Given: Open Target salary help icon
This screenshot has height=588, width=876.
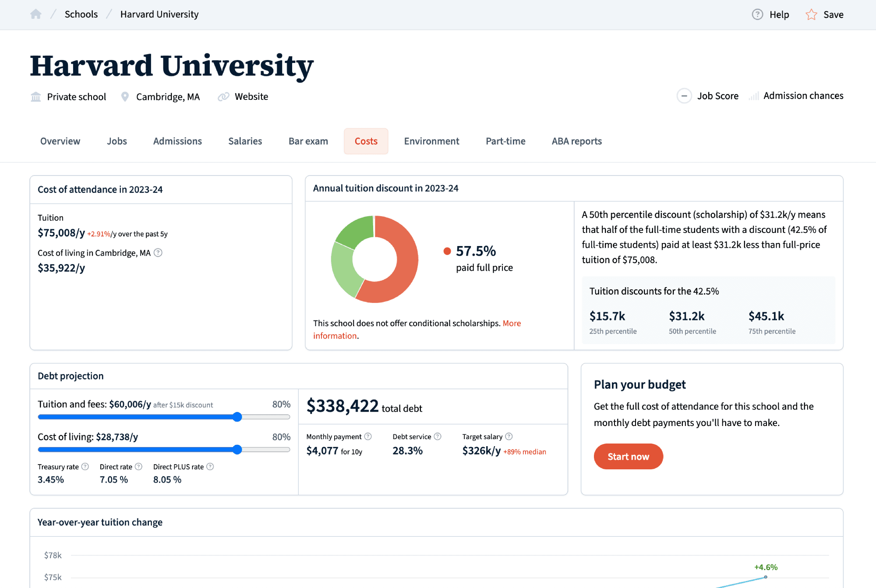Looking at the screenshot, I should point(509,437).
